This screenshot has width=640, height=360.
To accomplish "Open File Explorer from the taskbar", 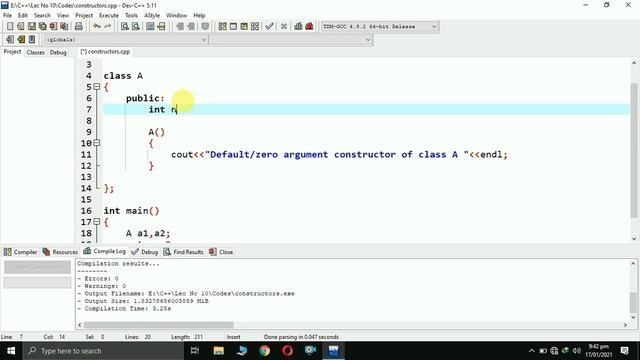I will [219, 351].
